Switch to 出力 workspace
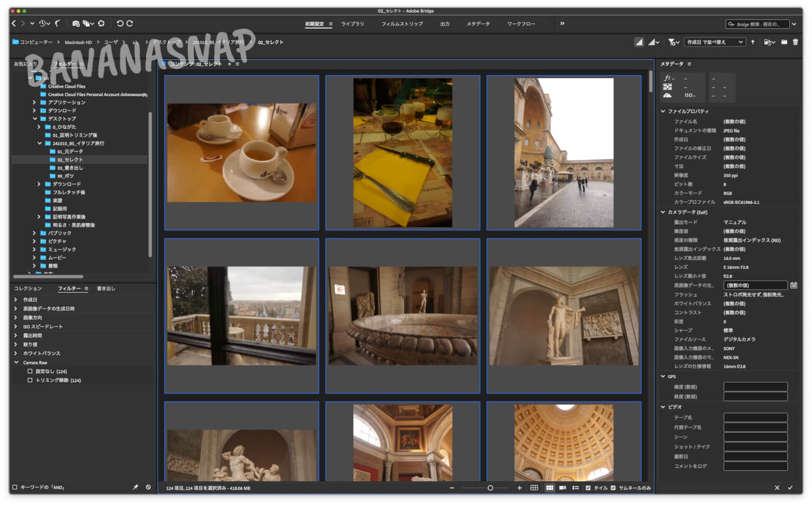The width and height of the screenshot is (812, 505). pos(445,24)
